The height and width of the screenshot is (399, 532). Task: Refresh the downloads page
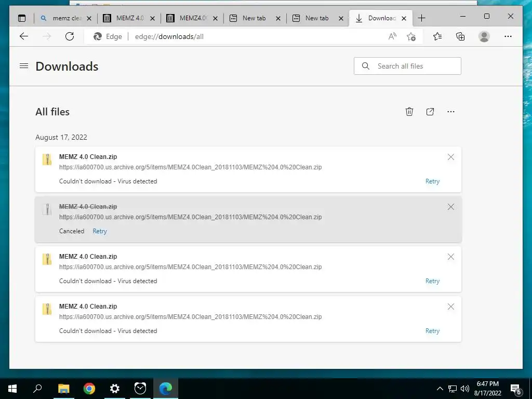70,36
